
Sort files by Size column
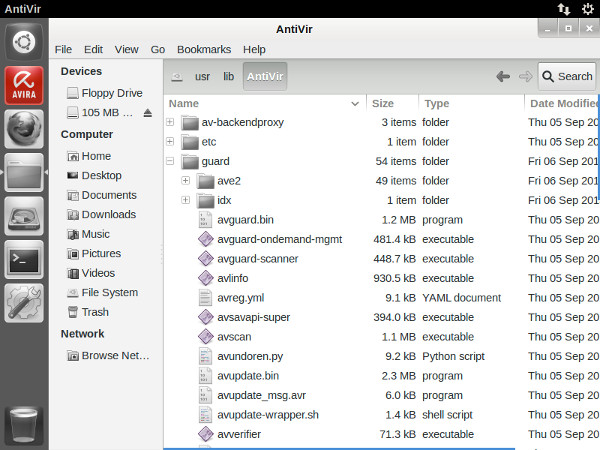[x=393, y=104]
